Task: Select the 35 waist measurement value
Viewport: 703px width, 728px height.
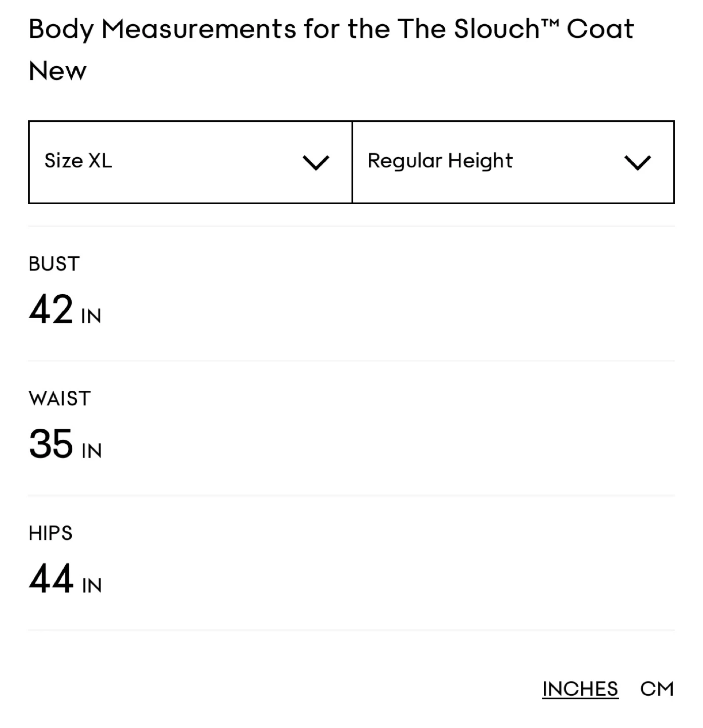Action: [x=51, y=444]
